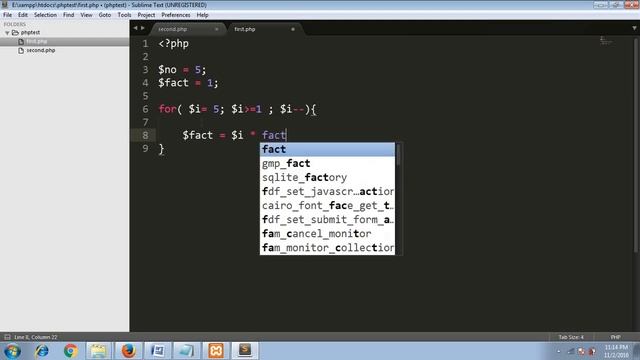Go to next tab with right arrow
The width and height of the screenshot is (640, 360).
tap(143, 28)
